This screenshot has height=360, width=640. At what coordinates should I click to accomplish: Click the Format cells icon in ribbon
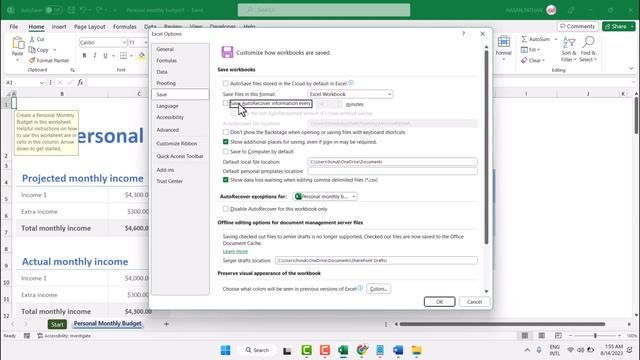click(504, 42)
